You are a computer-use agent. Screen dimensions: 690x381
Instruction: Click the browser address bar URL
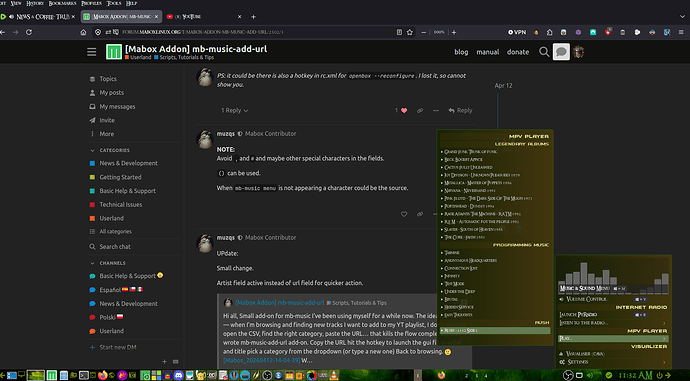tap(203, 32)
